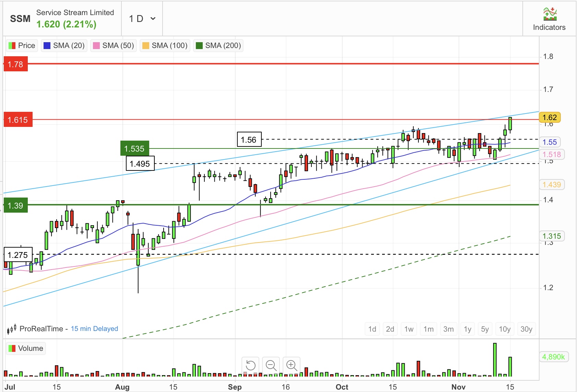This screenshot has height=392, width=580.
Task: Toggle the SMA (200) legend
Action: [x=218, y=46]
